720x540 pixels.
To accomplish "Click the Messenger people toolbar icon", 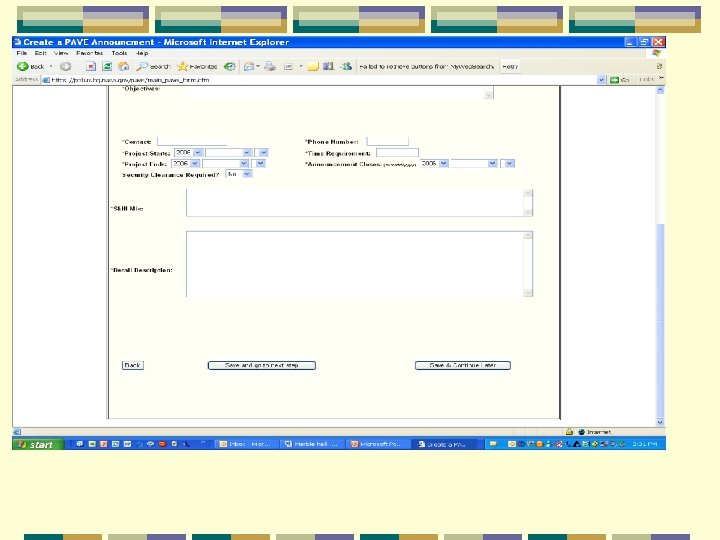I will (x=346, y=67).
